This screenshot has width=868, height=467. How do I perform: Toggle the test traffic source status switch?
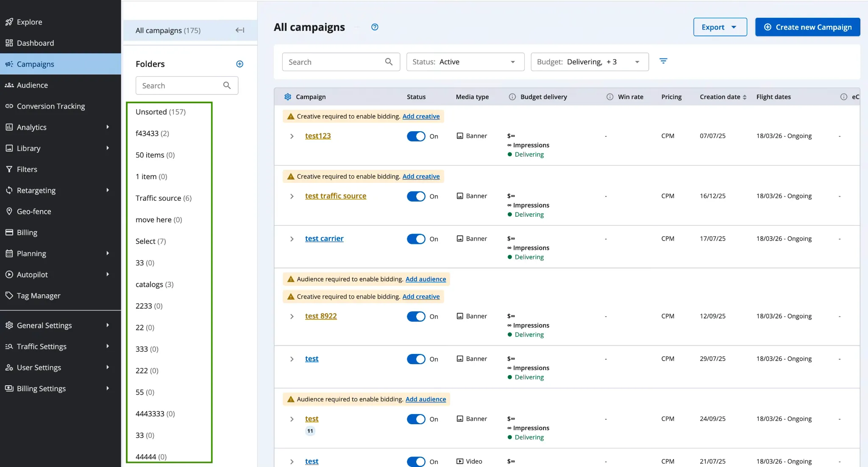click(416, 196)
